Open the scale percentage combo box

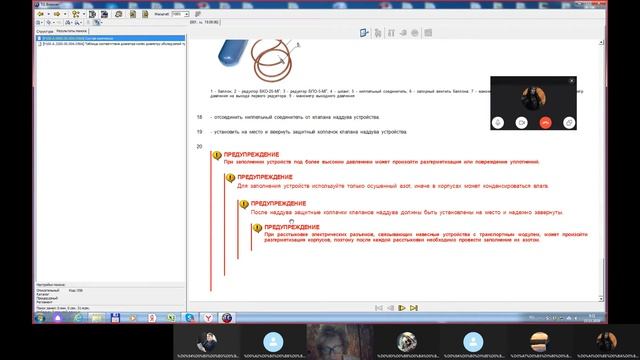[180, 14]
